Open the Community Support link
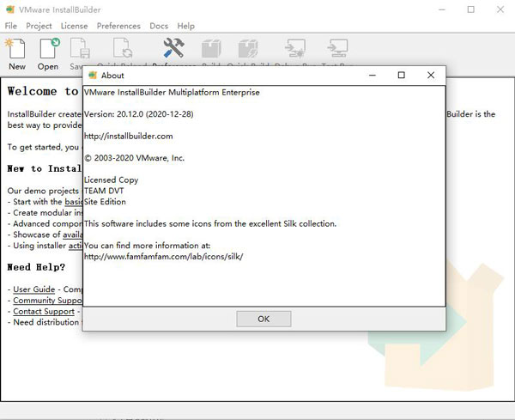The image size is (515, 420). 47,300
